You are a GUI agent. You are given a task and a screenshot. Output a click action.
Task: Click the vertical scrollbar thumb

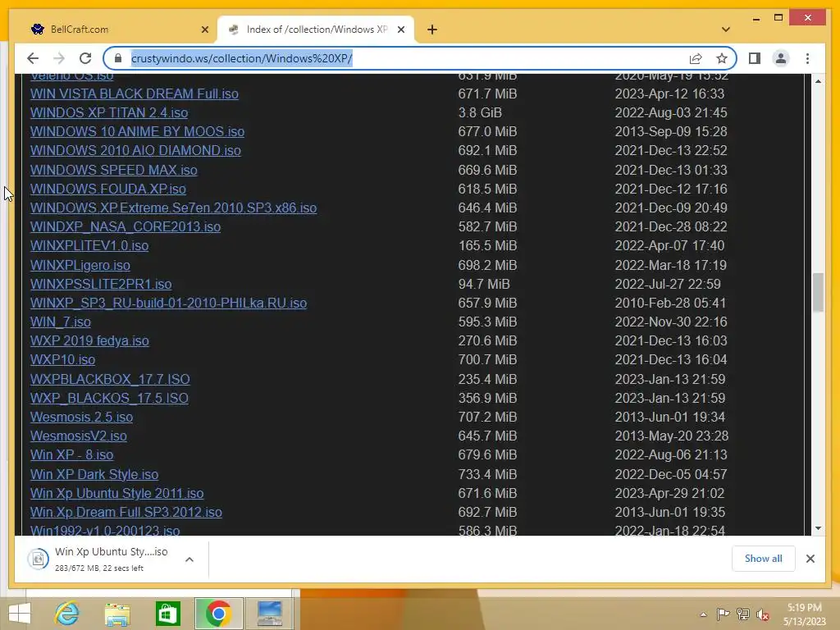(818, 293)
